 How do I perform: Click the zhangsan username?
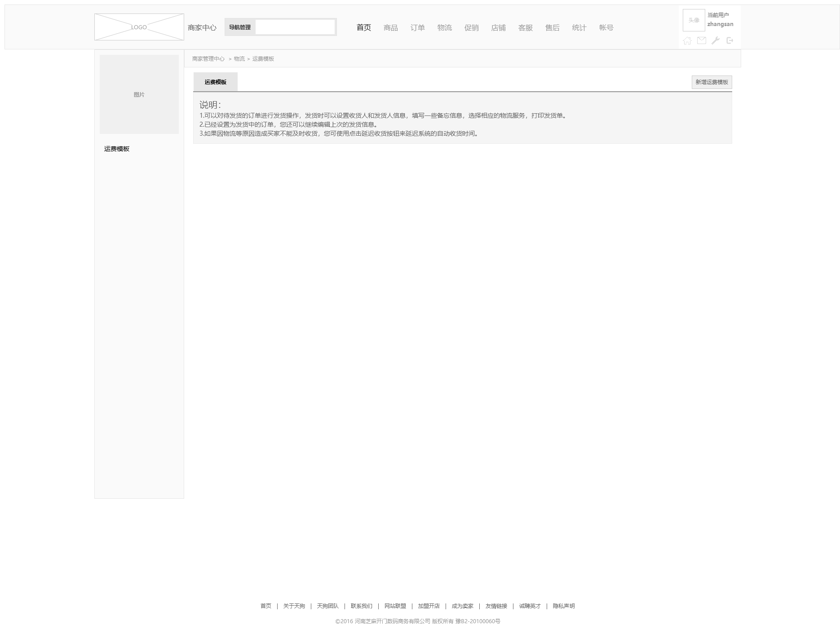[x=720, y=24]
